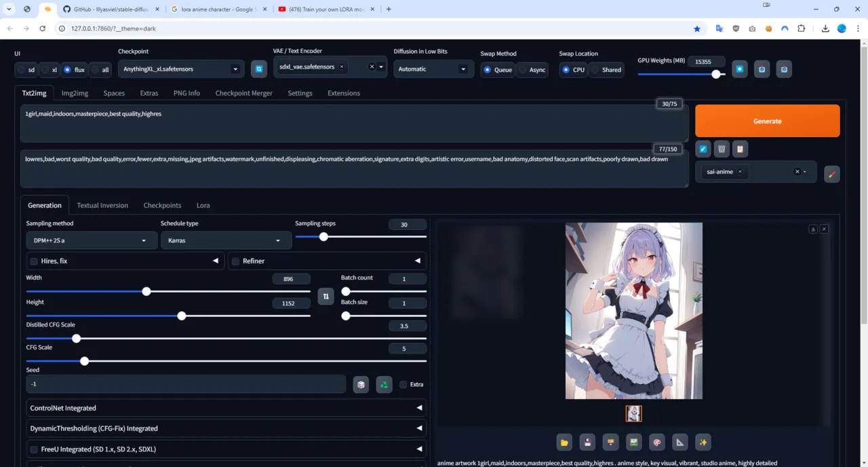The width and height of the screenshot is (868, 467).
Task: Click the trash icon to clear the prompt
Action: (x=722, y=149)
